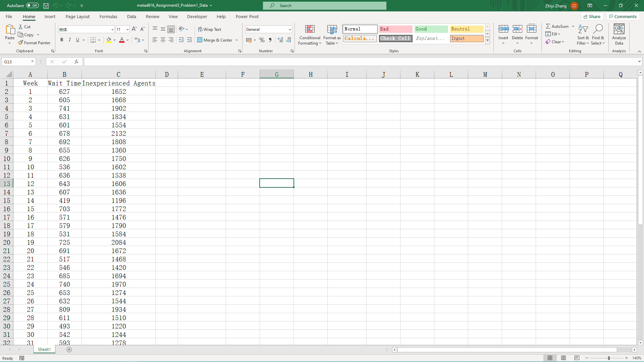
Task: Toggle underline on the selected cell
Action: tap(77, 40)
